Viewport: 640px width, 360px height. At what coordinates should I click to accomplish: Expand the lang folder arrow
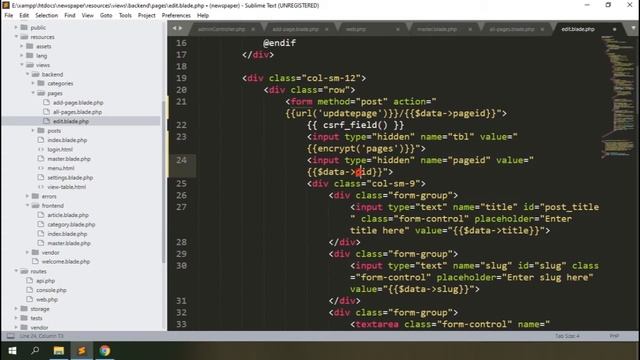tap(22, 56)
